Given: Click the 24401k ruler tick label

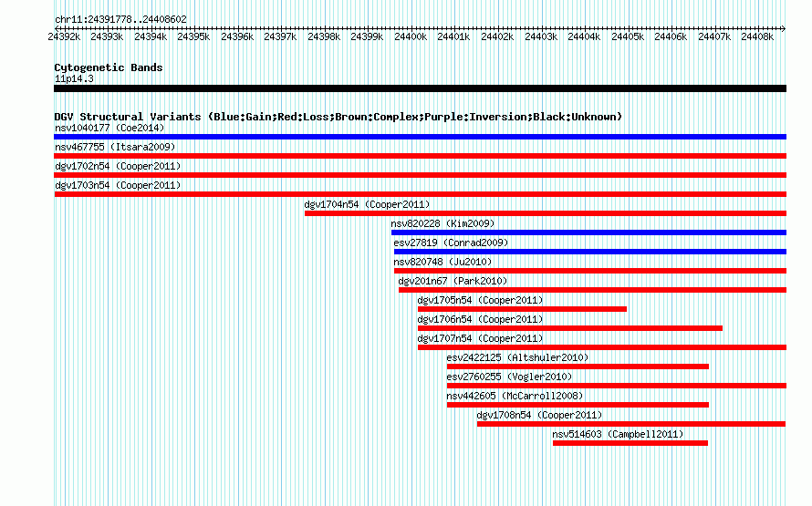Looking at the screenshot, I should pos(453,36).
